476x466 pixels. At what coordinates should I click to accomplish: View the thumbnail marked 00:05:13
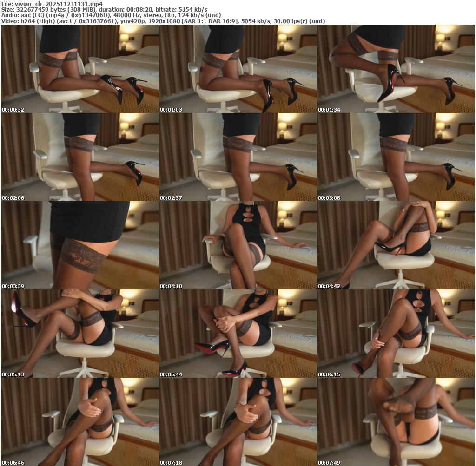80,334
